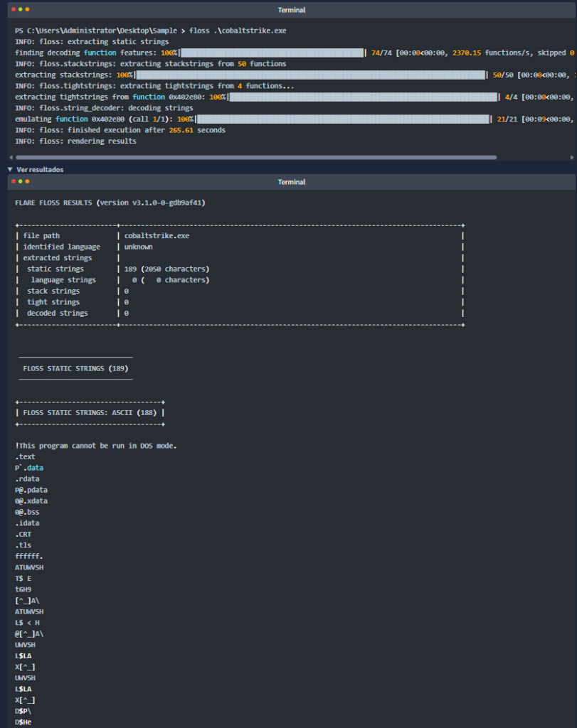The height and width of the screenshot is (728, 577).
Task: Click '!This program cannot be run in DOS mode.'
Action: [x=96, y=446]
